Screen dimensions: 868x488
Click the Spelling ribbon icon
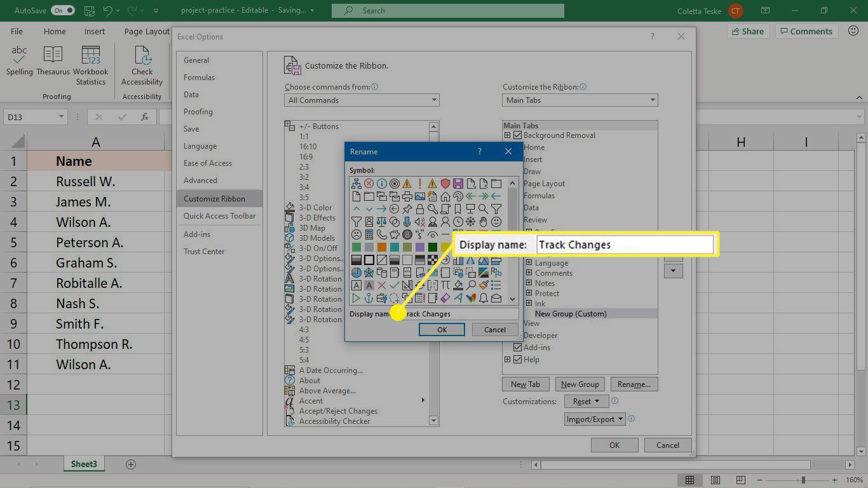pyautogui.click(x=19, y=61)
